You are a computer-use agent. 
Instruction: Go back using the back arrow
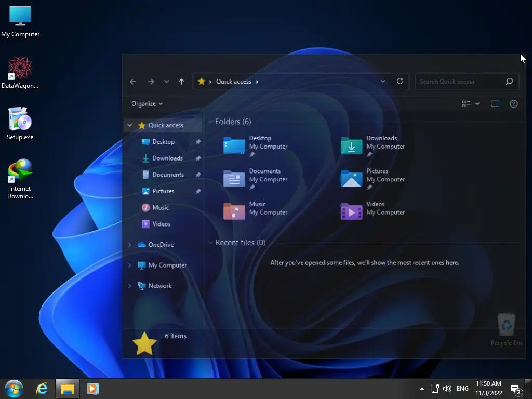click(133, 82)
